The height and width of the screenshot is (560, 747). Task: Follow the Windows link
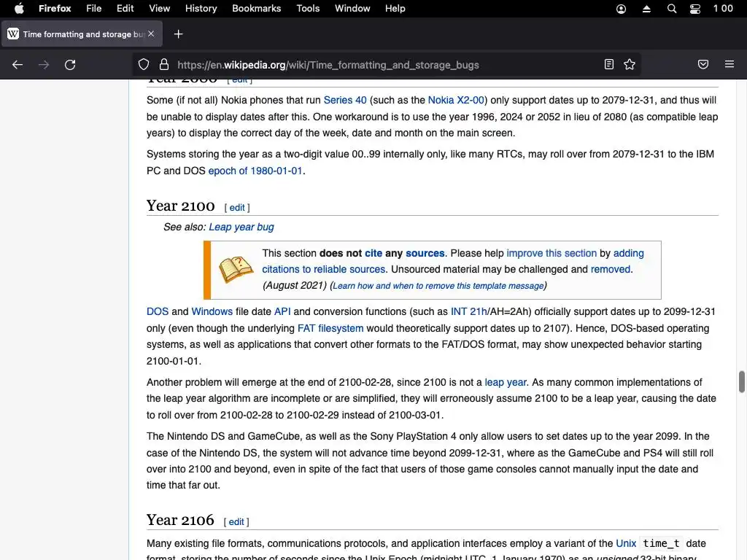(212, 311)
